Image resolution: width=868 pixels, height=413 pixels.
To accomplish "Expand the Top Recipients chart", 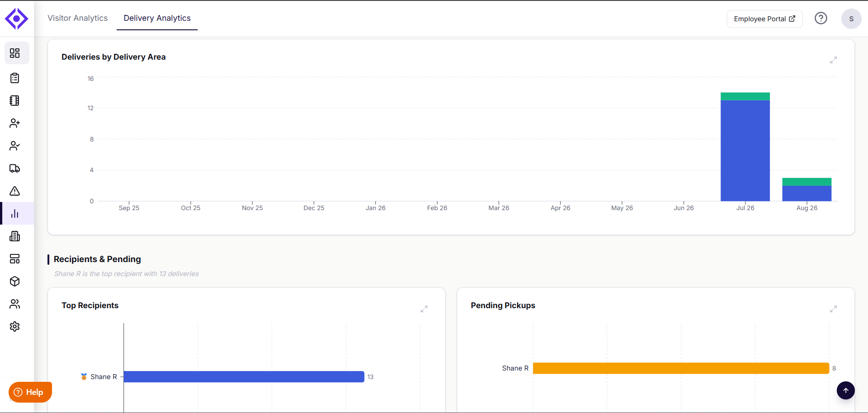I will coord(424,309).
